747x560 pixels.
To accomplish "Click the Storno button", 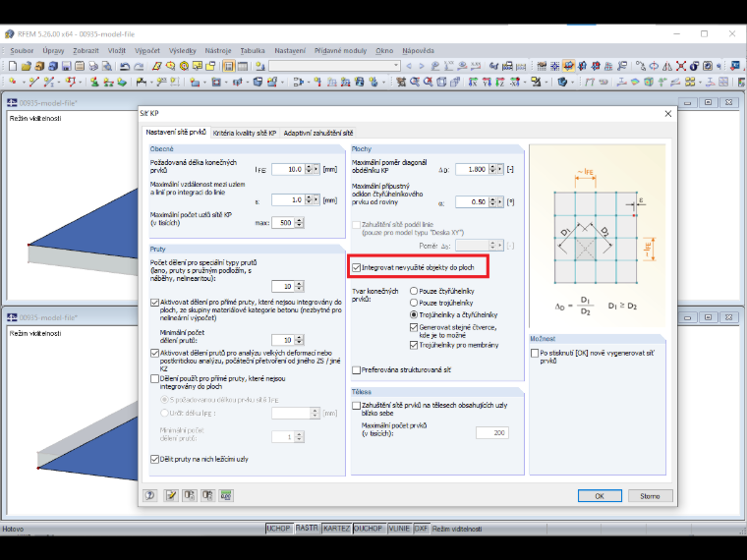I will pyautogui.click(x=650, y=496).
